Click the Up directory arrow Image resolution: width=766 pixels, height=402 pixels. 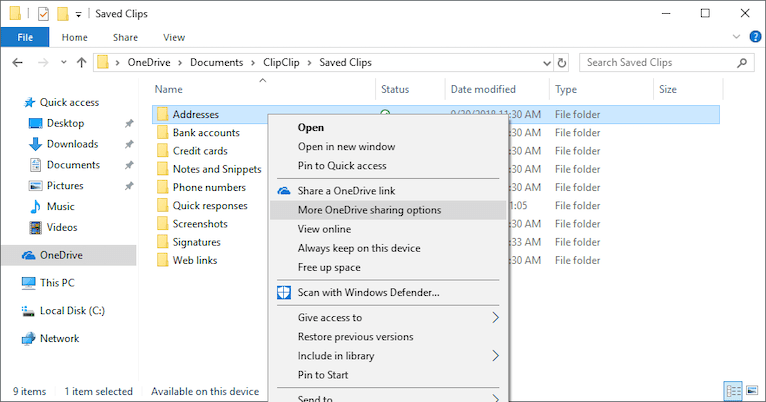click(x=81, y=63)
